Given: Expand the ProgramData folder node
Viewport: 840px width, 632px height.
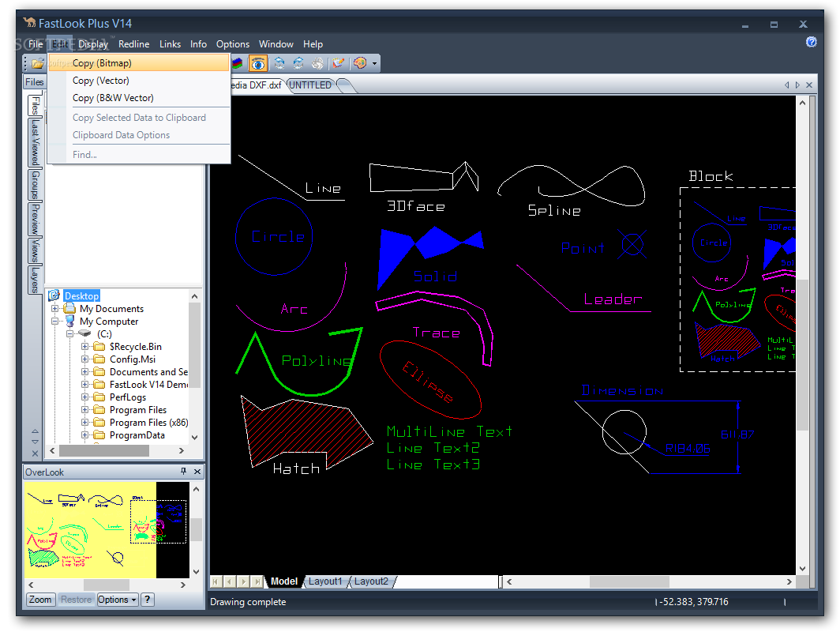Looking at the screenshot, I should pos(84,435).
